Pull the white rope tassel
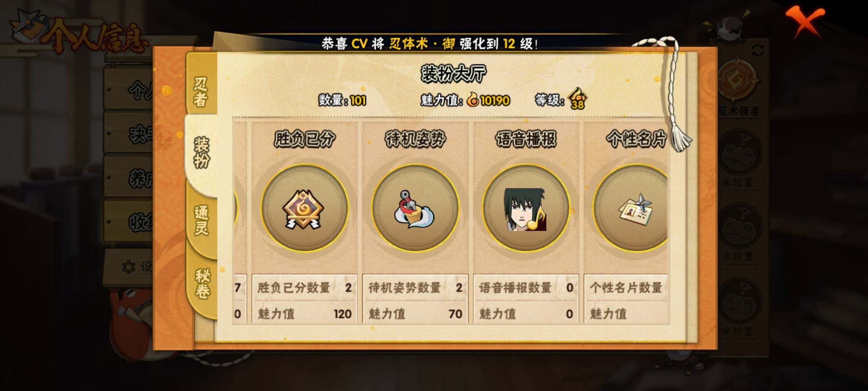The image size is (868, 391). (x=676, y=94)
